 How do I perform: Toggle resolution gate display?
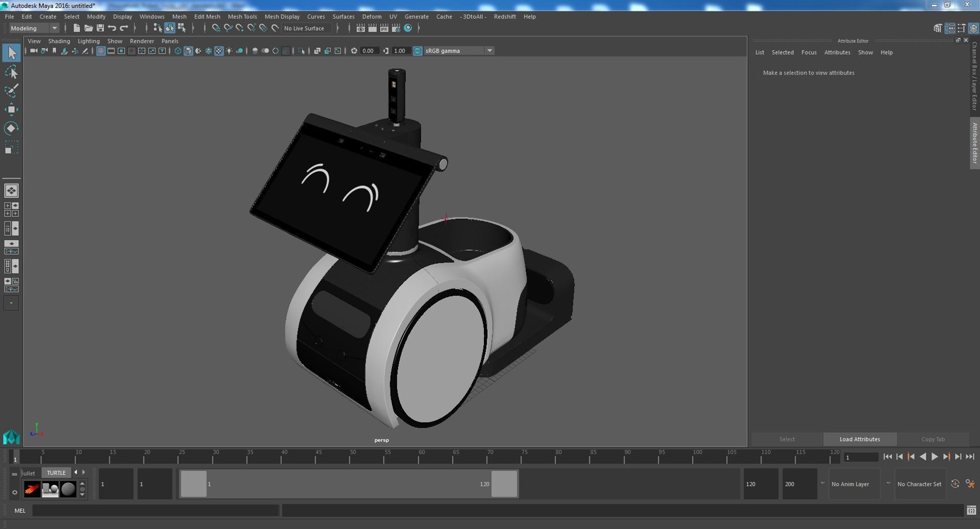121,51
